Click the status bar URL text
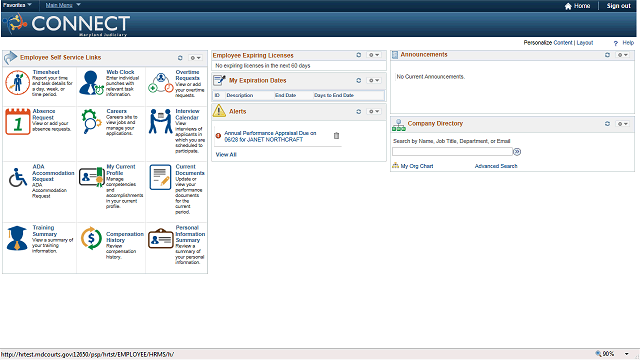640x360 pixels. point(87,354)
